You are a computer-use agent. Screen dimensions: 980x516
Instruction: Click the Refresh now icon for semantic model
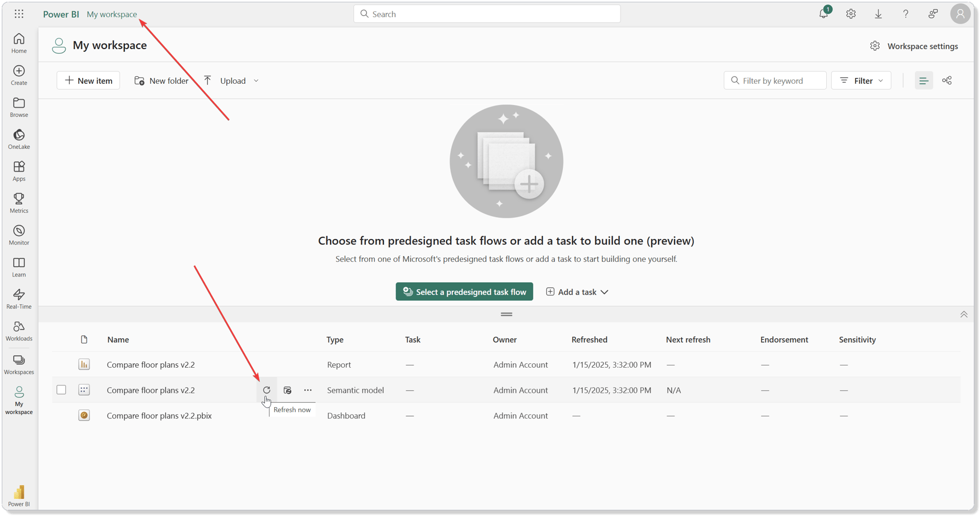point(267,390)
